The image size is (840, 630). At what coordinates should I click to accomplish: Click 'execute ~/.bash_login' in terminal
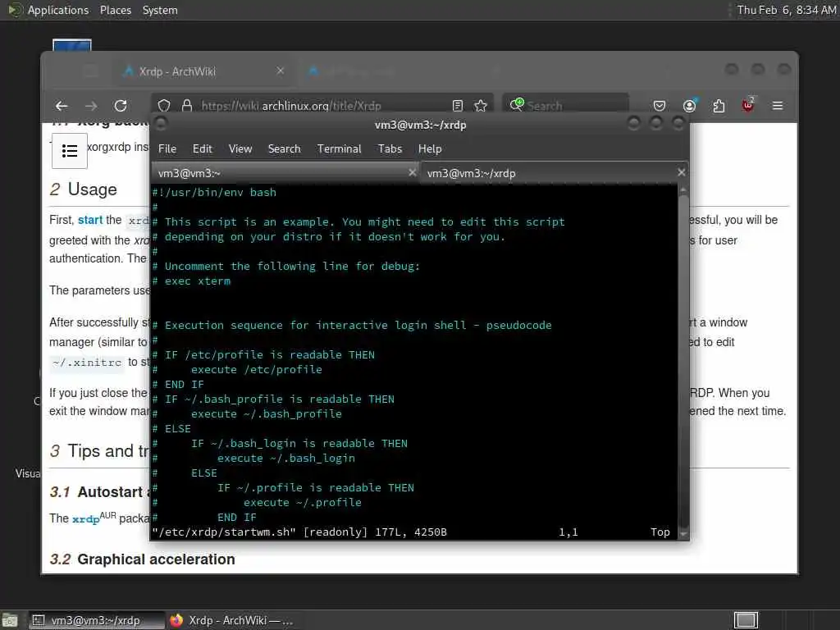click(x=286, y=458)
